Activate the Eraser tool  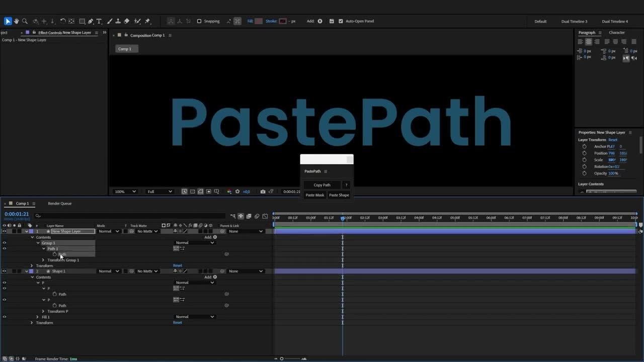point(126,21)
